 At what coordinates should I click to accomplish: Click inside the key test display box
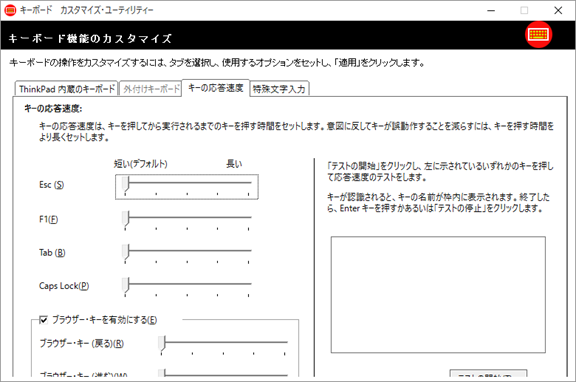438,295
